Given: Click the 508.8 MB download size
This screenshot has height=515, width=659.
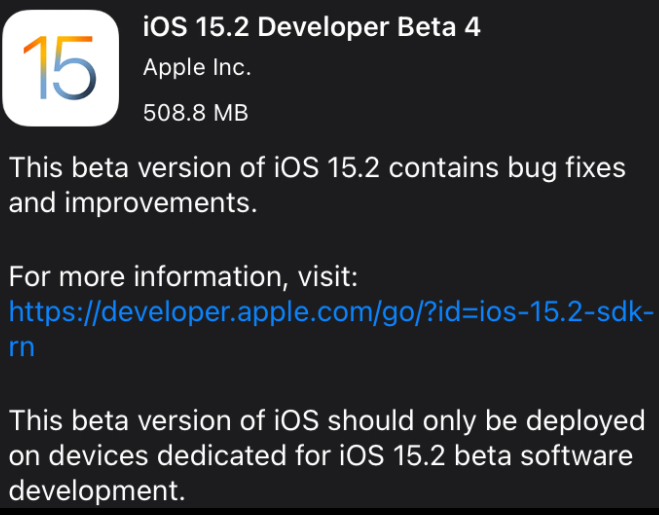Looking at the screenshot, I should tap(195, 113).
